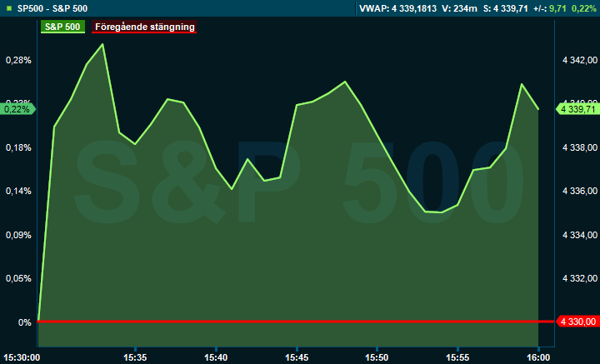Click the 4 334,00 right axis label
Viewport: 600px width, 364px height.
coord(580,235)
